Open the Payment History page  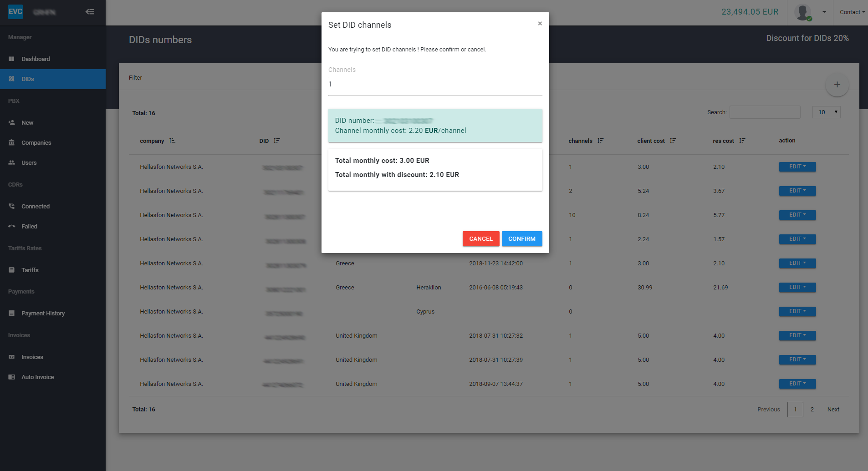coord(12,313)
